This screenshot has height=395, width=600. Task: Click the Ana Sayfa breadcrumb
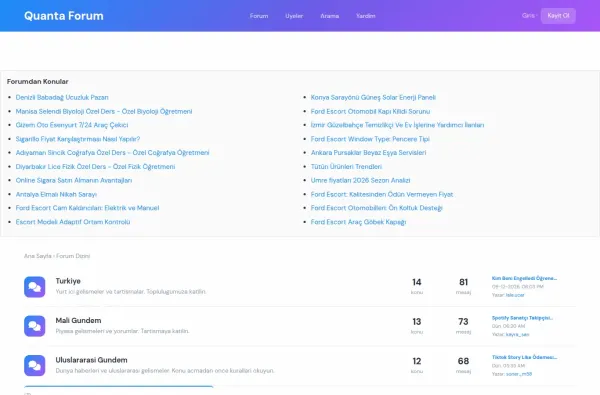click(x=38, y=256)
